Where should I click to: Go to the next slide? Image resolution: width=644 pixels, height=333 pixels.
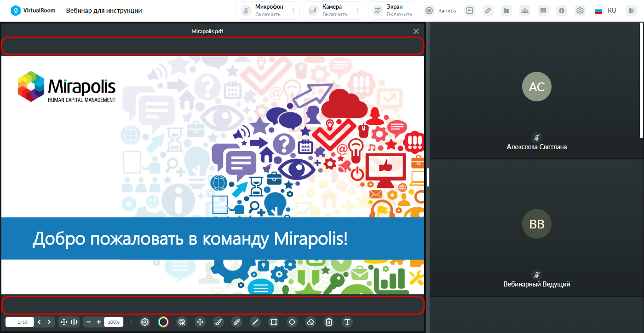point(49,322)
